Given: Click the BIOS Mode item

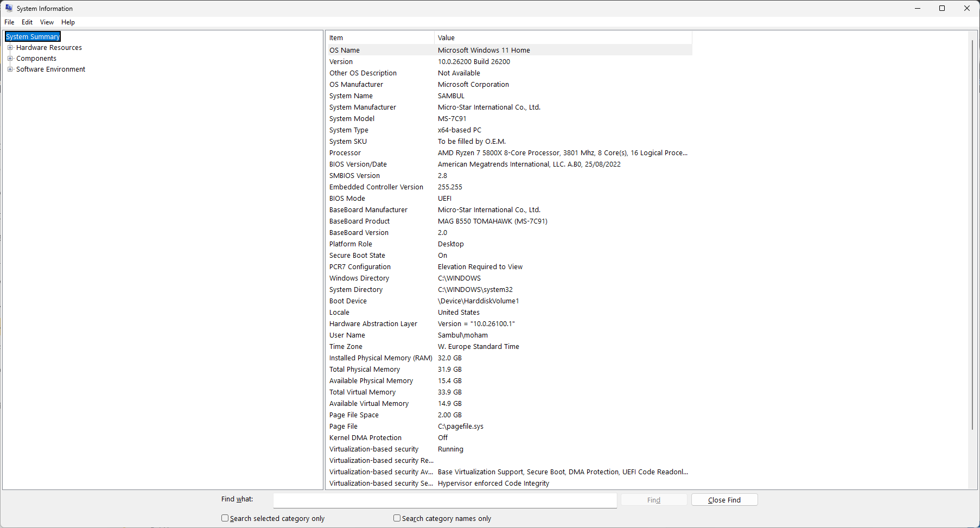Looking at the screenshot, I should 347,199.
